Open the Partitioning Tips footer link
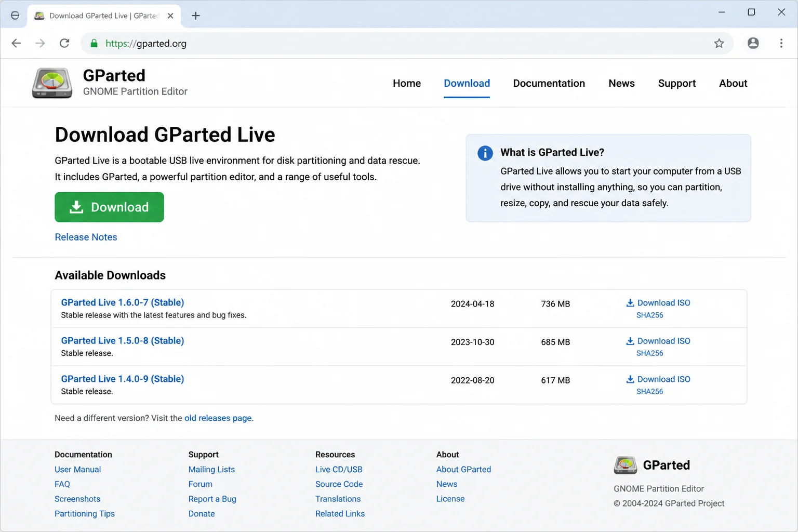Viewport: 798px width, 532px height. click(85, 514)
